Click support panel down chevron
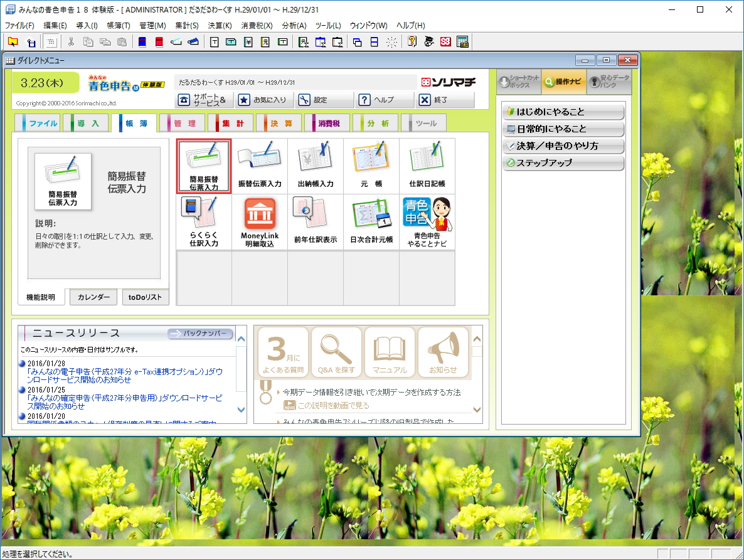The height and width of the screenshot is (560, 744). point(477,409)
